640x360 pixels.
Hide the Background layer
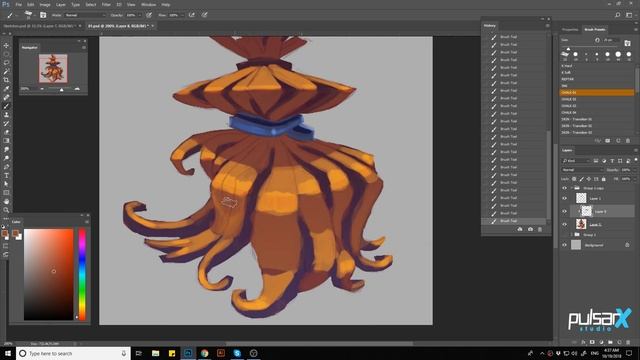point(564,245)
